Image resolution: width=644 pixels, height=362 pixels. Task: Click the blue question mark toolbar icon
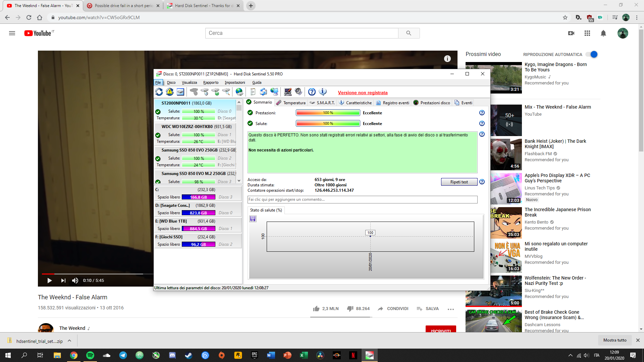coord(312,92)
